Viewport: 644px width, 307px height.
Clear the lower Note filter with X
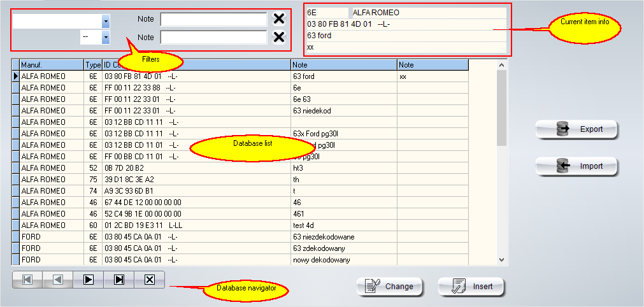279,37
